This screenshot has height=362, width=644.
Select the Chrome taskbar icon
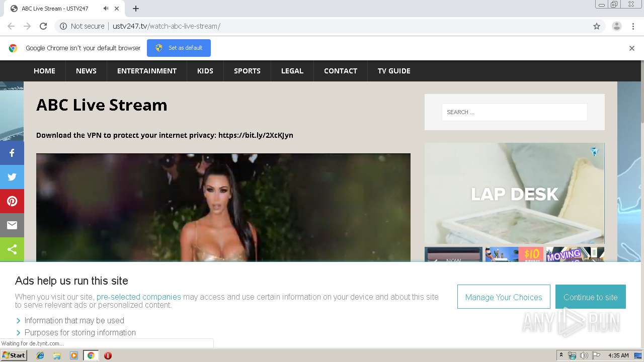click(x=91, y=355)
